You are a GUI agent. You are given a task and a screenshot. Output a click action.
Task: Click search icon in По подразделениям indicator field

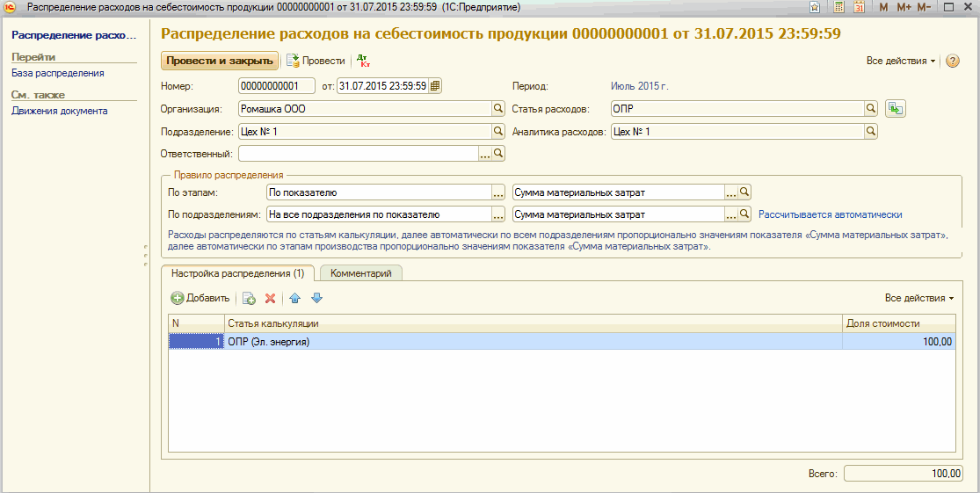(x=744, y=214)
